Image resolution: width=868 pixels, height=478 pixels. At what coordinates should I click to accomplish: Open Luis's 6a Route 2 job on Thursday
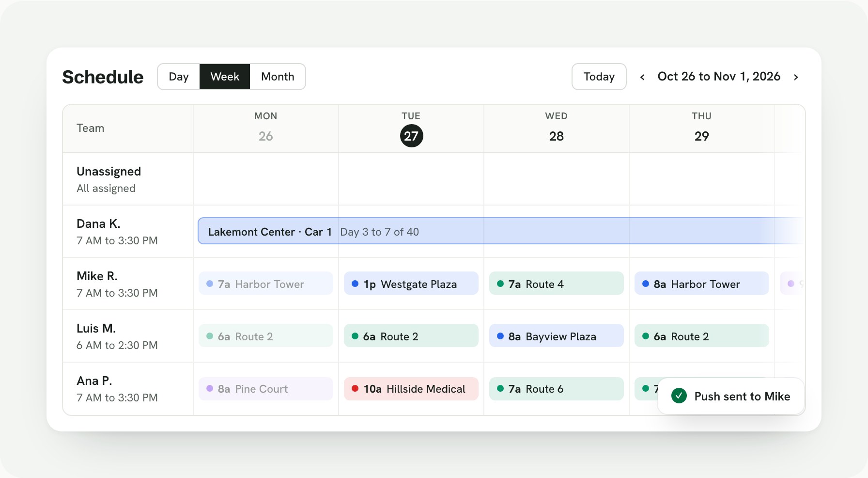click(702, 336)
